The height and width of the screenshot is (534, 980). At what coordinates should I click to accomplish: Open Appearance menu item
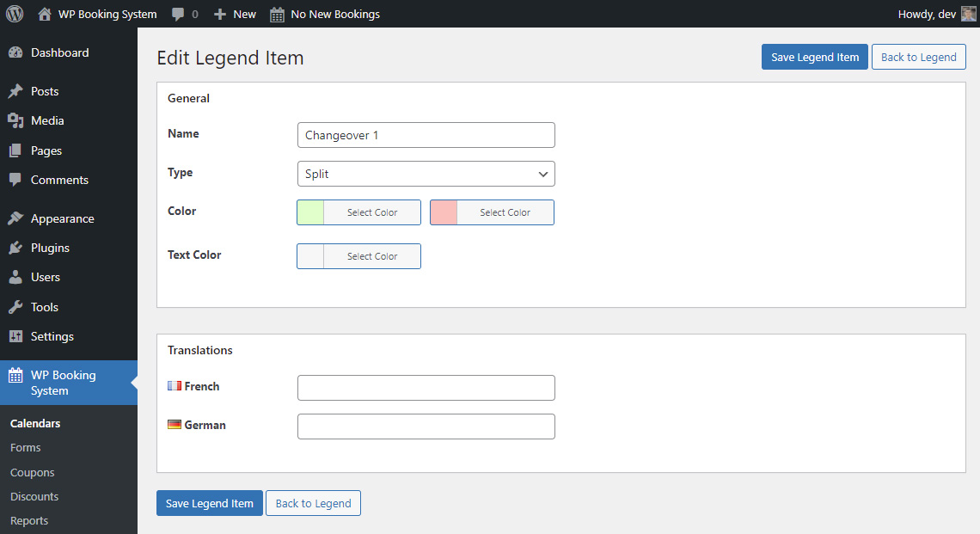pos(63,218)
